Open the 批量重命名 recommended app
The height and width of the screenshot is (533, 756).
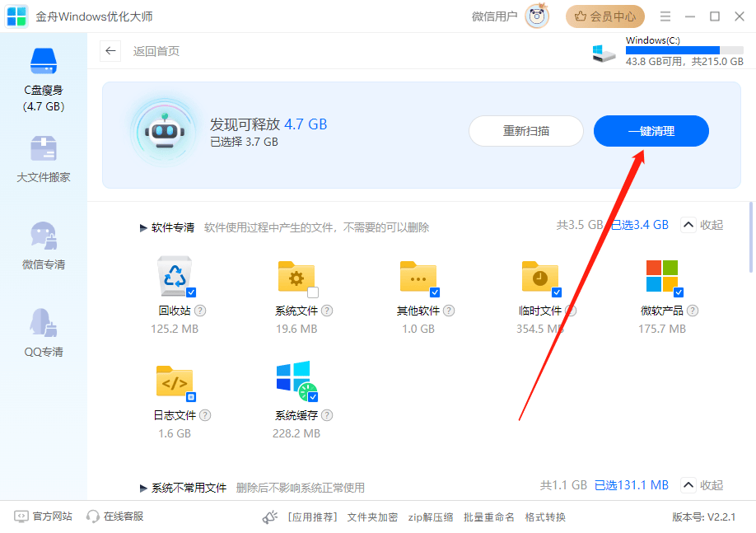[489, 517]
